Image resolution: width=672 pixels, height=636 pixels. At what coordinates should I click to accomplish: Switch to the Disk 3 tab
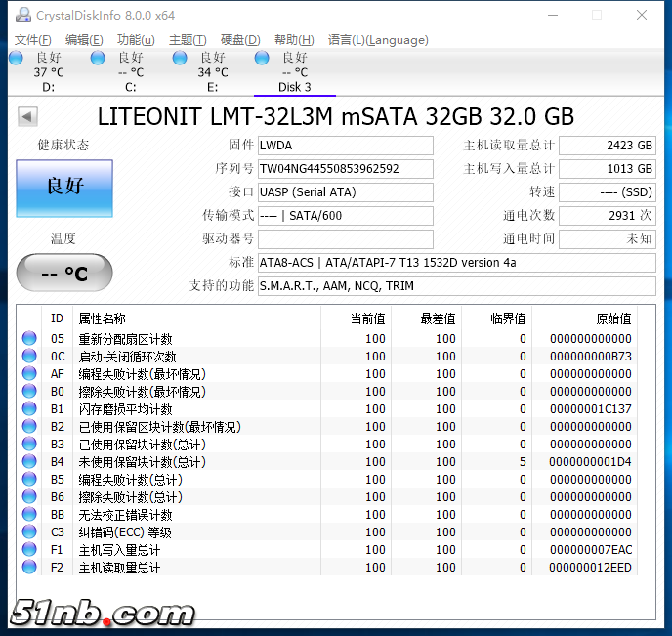click(x=294, y=72)
